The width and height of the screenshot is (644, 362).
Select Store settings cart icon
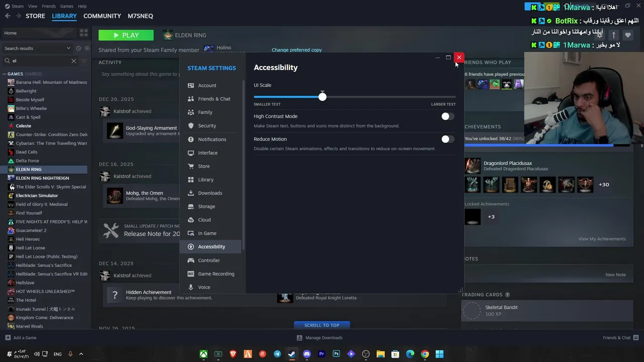191,166
